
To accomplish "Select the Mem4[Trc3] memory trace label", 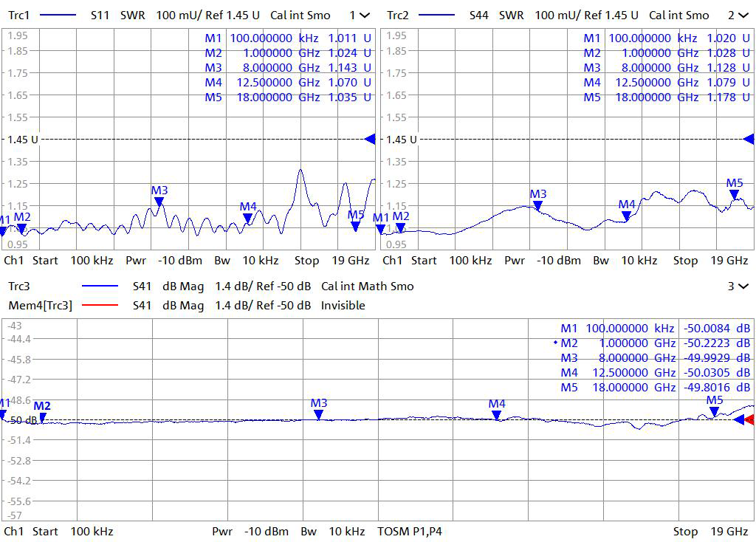I will (x=41, y=306).
